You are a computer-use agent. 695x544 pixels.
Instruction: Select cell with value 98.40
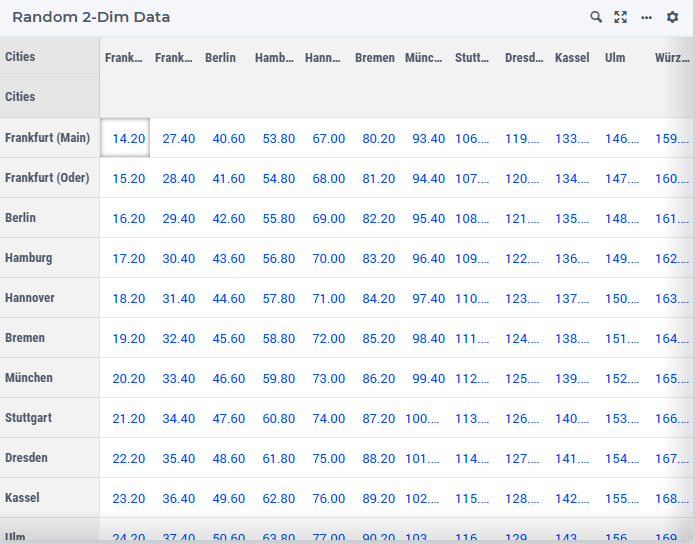(x=426, y=338)
